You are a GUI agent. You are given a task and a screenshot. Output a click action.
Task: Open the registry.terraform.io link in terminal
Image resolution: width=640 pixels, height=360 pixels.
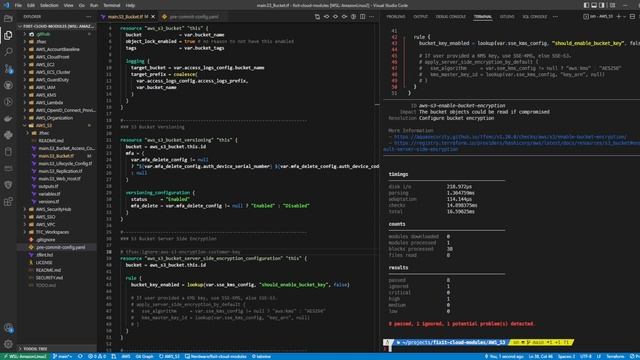[x=517, y=143]
